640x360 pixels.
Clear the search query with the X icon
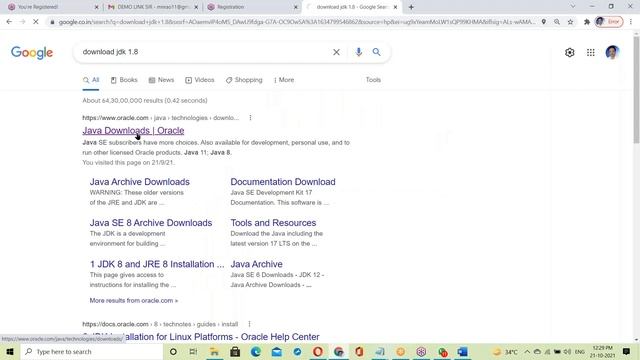336,52
